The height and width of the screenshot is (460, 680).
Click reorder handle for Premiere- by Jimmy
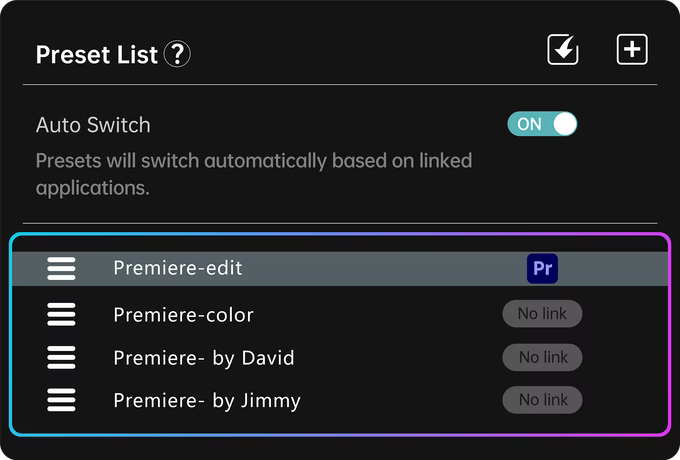(x=61, y=400)
